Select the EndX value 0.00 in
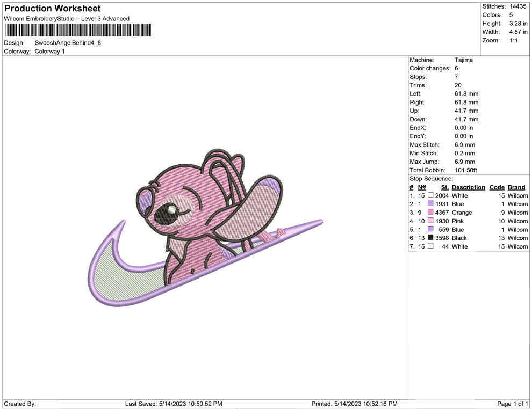The image size is (532, 409). [464, 127]
